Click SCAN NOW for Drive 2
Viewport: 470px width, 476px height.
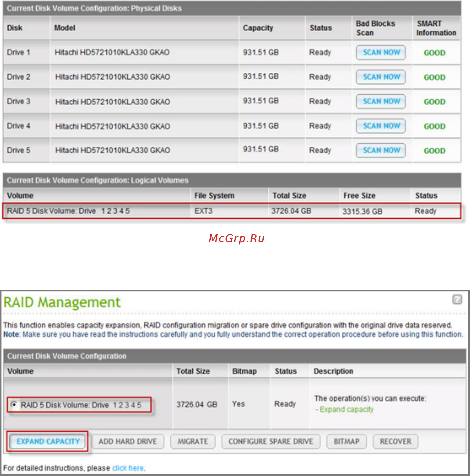tap(381, 77)
